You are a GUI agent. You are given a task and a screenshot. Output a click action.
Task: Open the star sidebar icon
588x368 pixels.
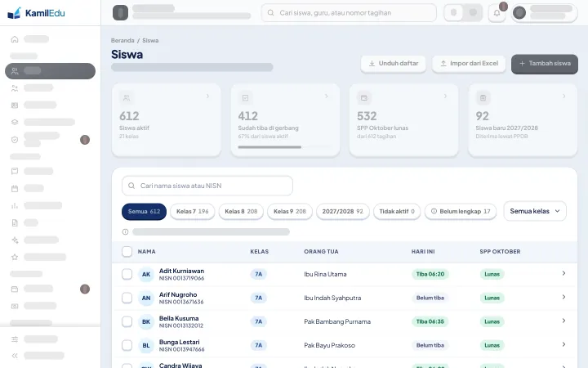pyautogui.click(x=15, y=258)
